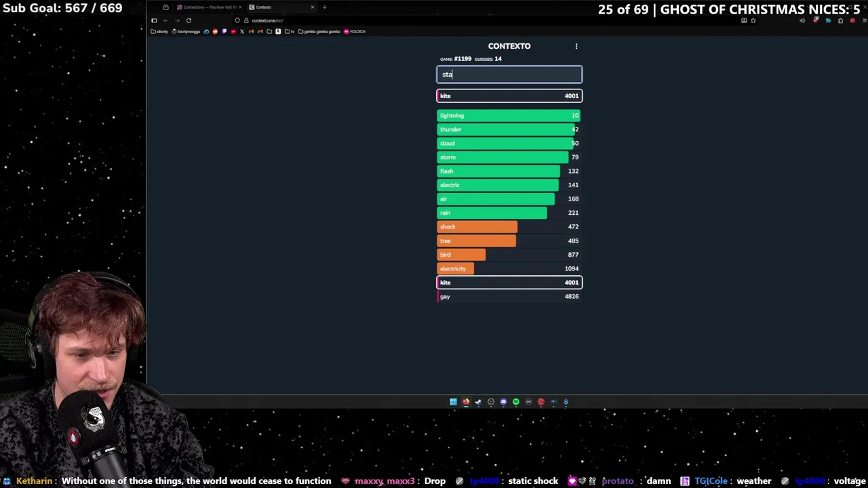Click the word guess input field
This screenshot has height=488, width=868.
point(509,75)
